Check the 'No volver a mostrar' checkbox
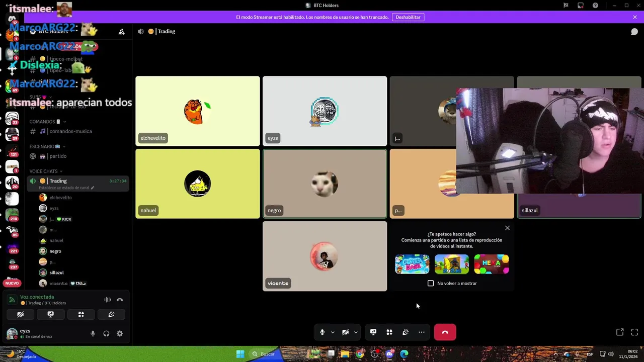644x362 pixels. [x=431, y=284]
